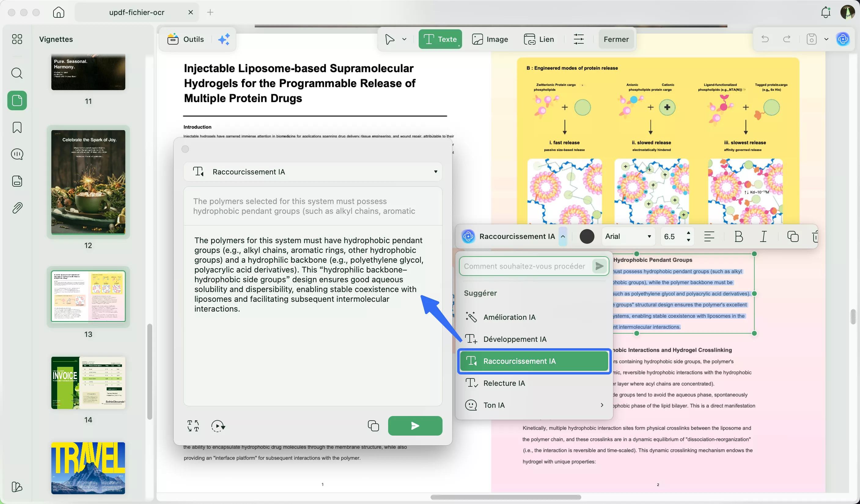The image size is (860, 504).
Task: Select the page 14 invoice thumbnail
Action: coord(88,383)
